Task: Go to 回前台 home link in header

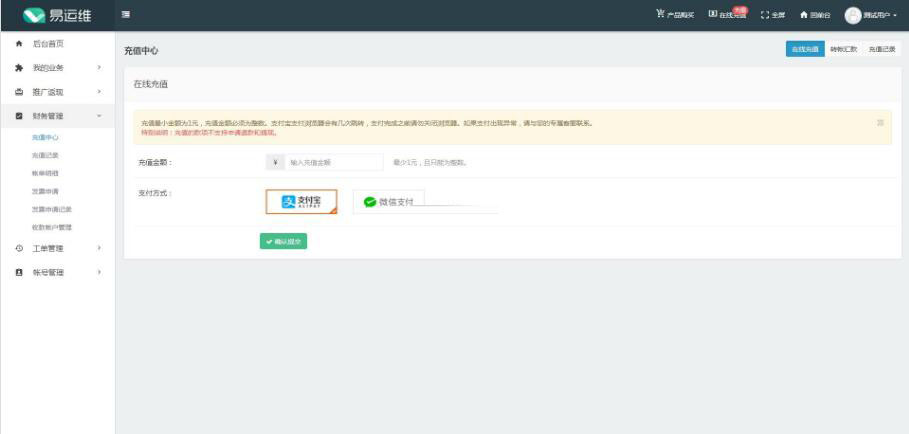Action: pyautogui.click(x=815, y=15)
